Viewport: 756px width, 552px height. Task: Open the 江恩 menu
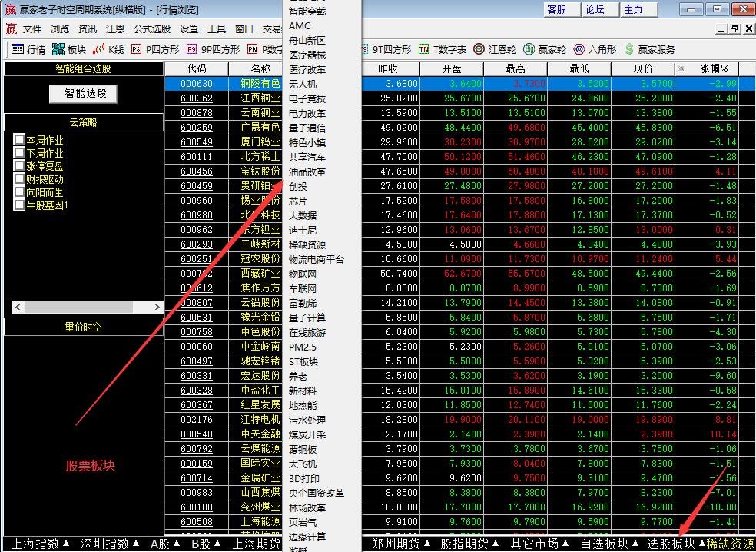pyautogui.click(x=114, y=29)
